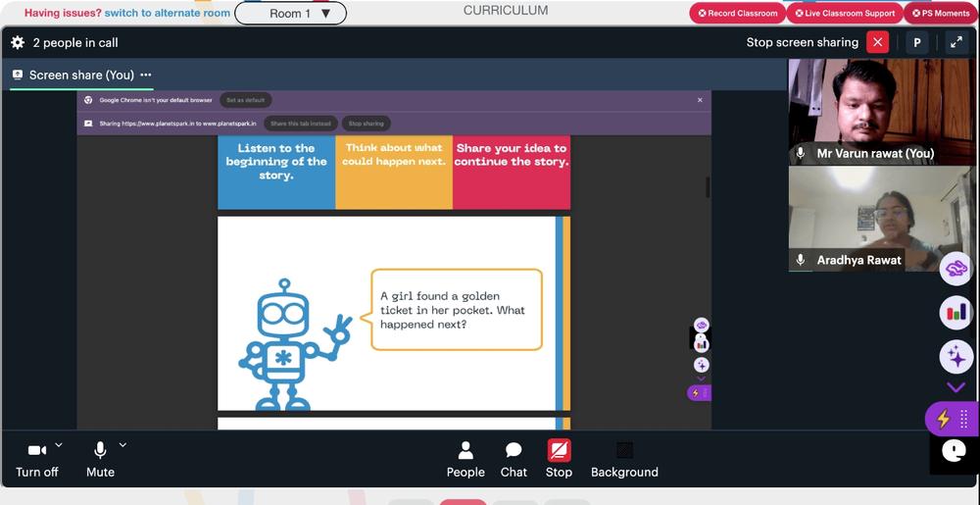The image size is (980, 505).
Task: Turn off the camera
Action: click(37, 459)
